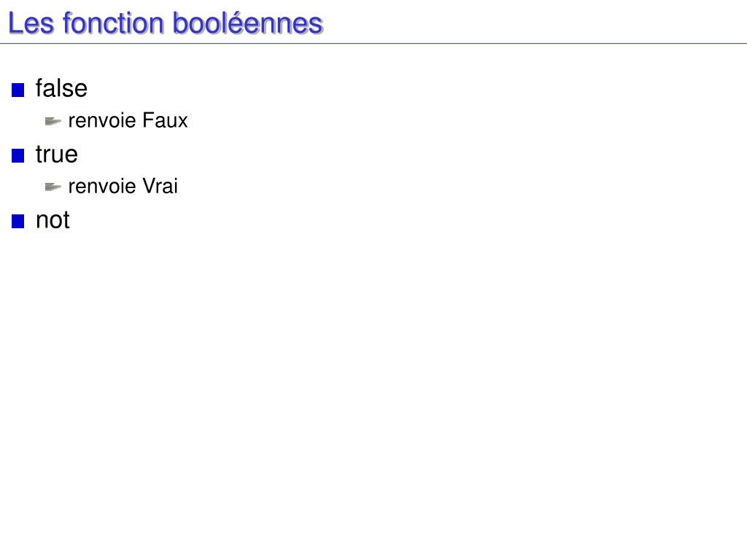The image size is (747, 560).
Task: Click the word Vrai in the sub-item
Action: pos(160,186)
